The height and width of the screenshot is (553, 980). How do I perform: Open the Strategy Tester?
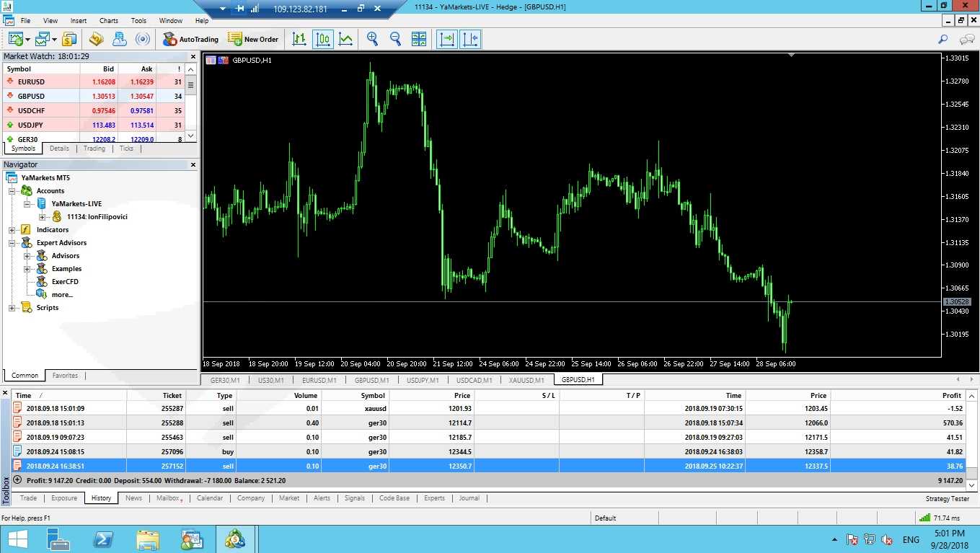(x=947, y=498)
